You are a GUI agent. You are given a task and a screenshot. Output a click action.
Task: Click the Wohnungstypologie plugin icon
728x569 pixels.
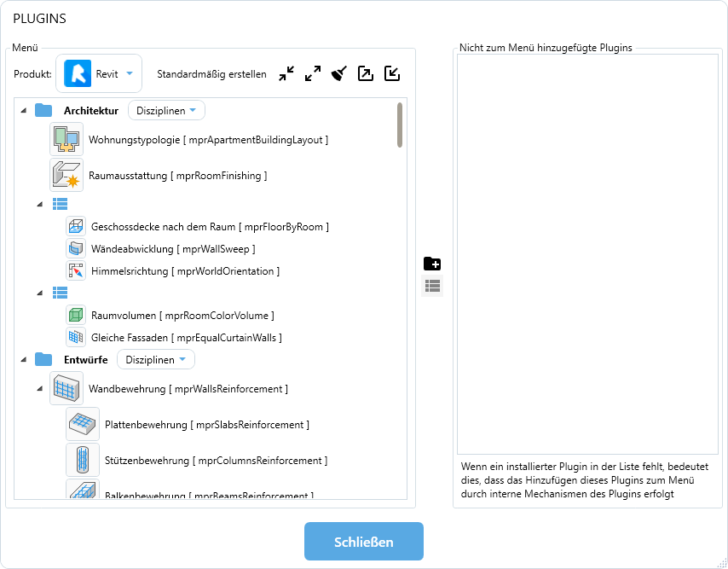tap(66, 139)
